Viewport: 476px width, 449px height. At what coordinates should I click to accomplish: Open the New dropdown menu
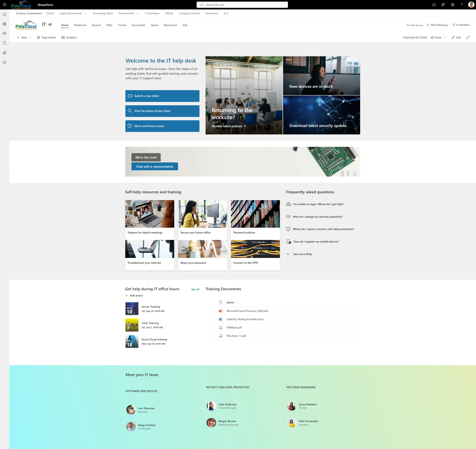(x=24, y=37)
